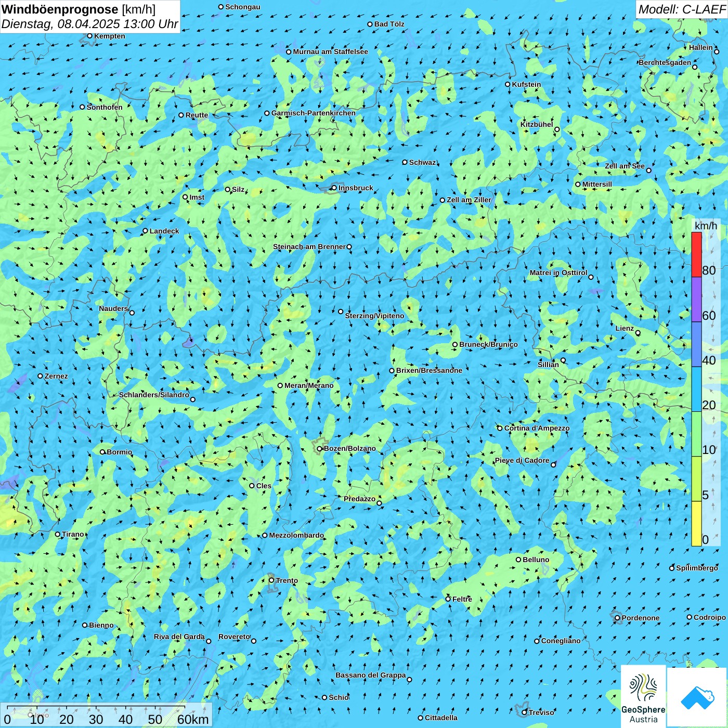Click the Treviso city label
The width and height of the screenshot is (728, 728).
point(541,712)
